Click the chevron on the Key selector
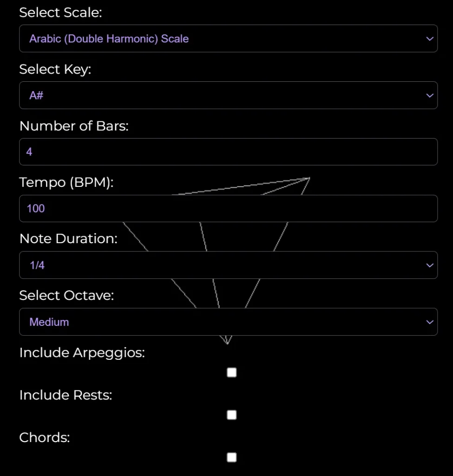This screenshot has width=453, height=476. click(429, 95)
